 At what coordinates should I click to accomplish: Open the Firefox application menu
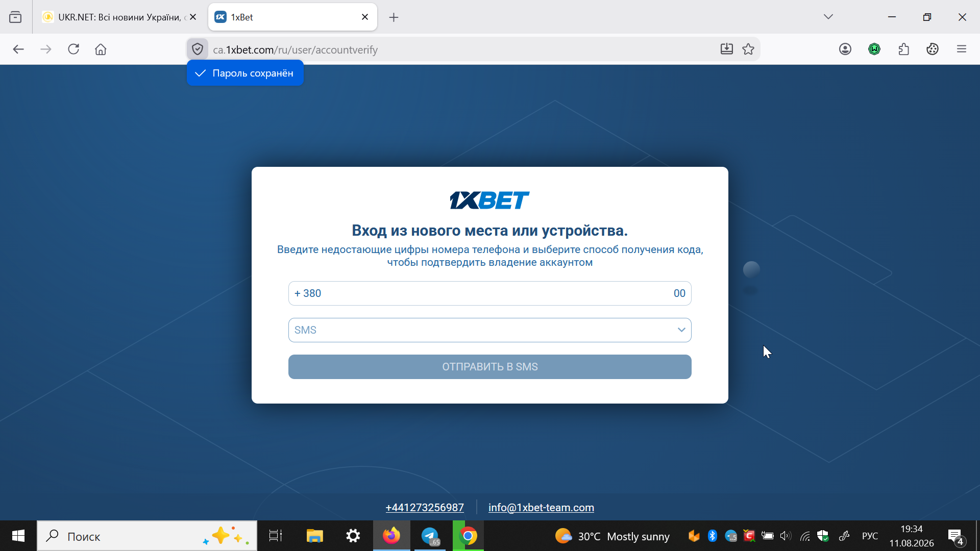[962, 49]
